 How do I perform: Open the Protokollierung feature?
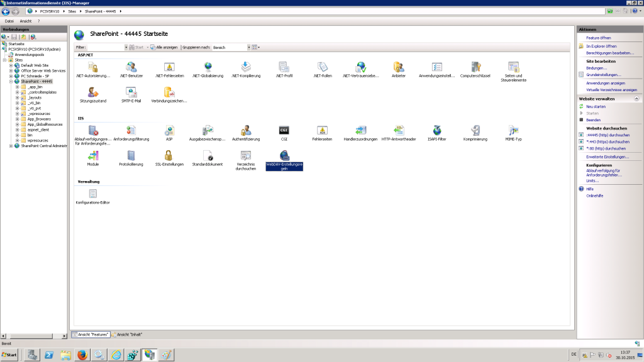click(x=131, y=158)
